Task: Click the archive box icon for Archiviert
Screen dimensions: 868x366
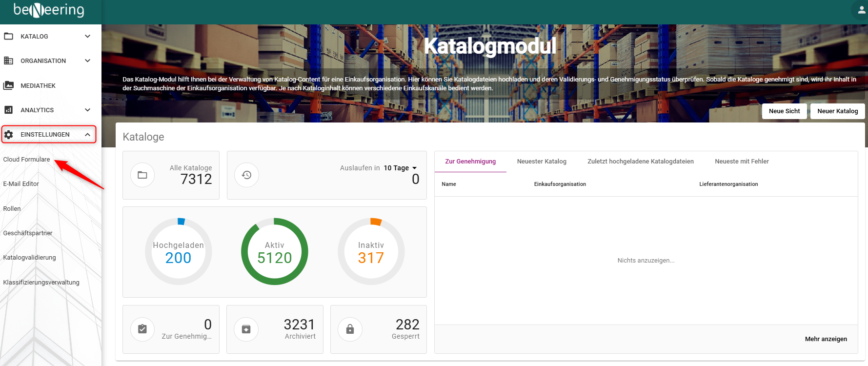Action: click(x=246, y=329)
